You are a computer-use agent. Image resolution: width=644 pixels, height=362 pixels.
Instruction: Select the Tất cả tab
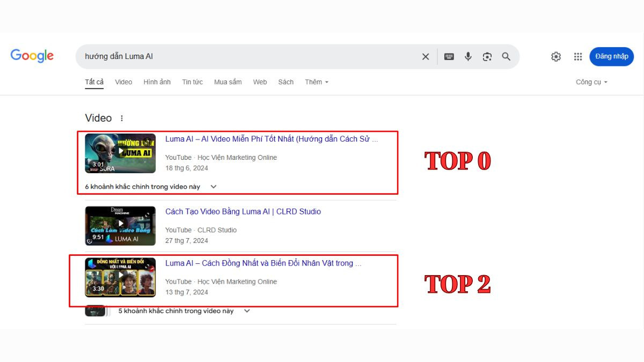pos(94,82)
